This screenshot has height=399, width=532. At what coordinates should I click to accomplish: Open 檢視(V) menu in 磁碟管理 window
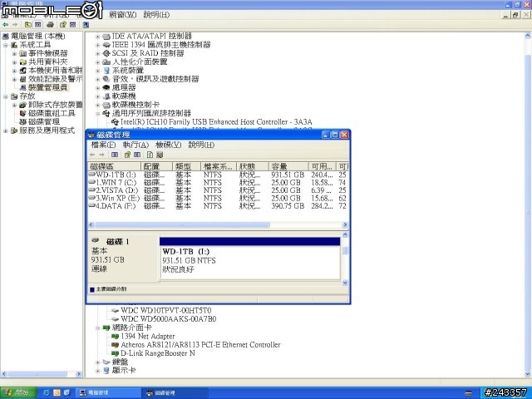[168, 145]
